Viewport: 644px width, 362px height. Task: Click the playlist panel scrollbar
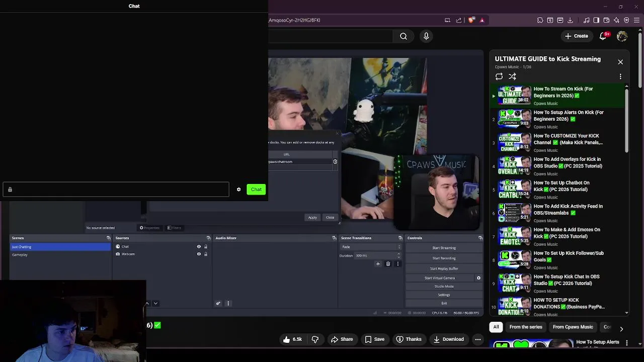tap(626, 121)
